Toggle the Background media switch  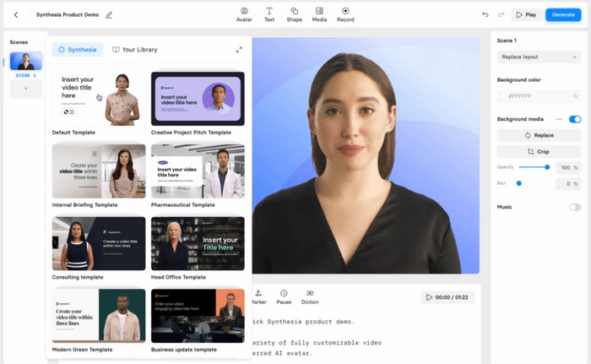coord(575,119)
